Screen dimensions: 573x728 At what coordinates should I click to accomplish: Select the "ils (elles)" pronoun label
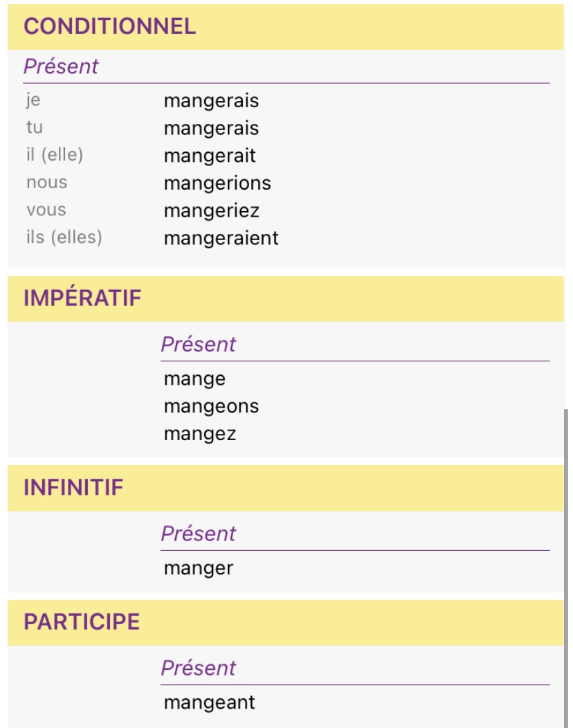[x=64, y=237]
